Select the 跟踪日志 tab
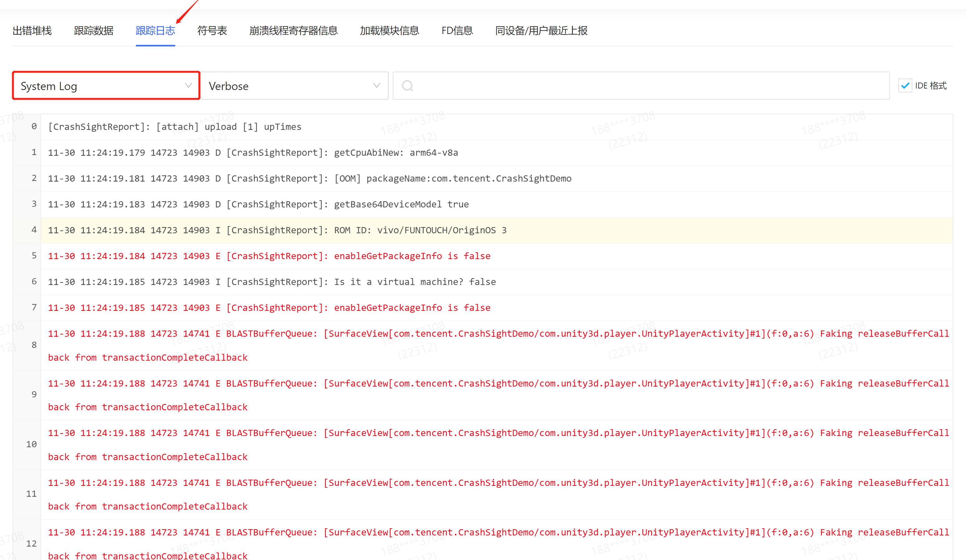This screenshot has height=560, width=966. pos(155,31)
